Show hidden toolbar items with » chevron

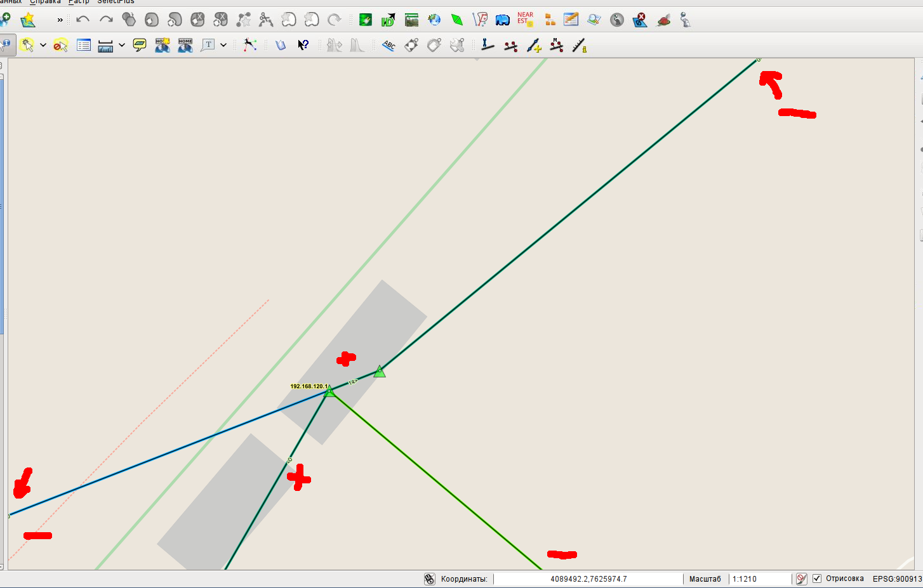[x=60, y=20]
